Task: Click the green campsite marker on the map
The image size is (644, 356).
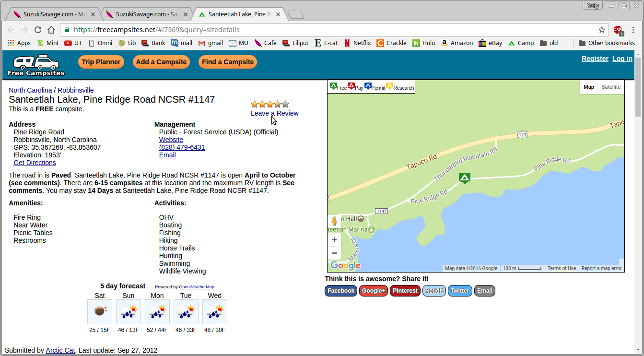Action: (x=464, y=178)
